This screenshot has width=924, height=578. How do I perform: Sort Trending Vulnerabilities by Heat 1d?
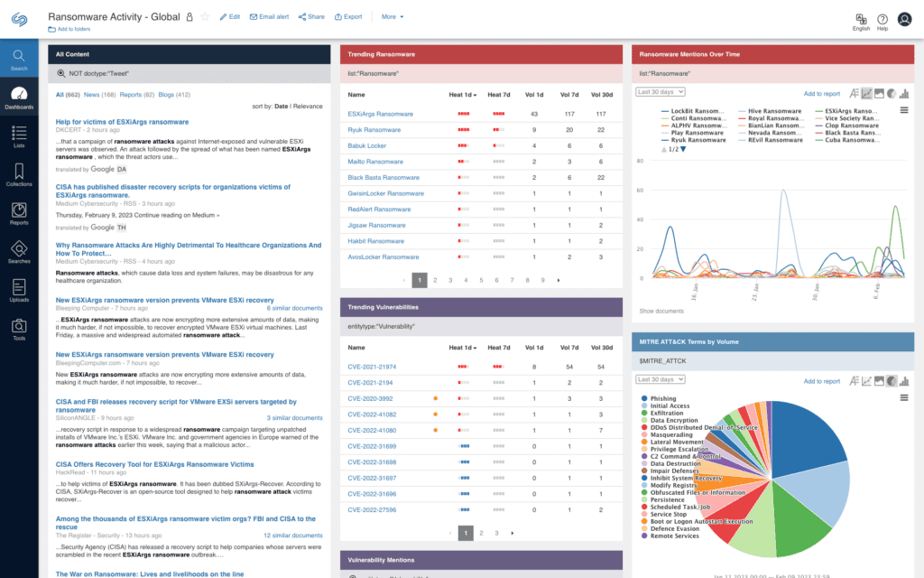click(463, 348)
